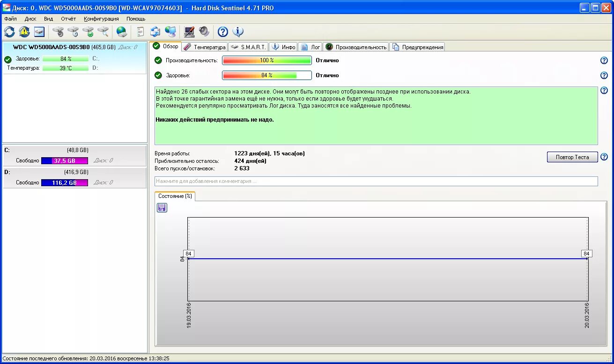Click the blue arrows send report icon
Image resolution: width=614 pixels, height=364 pixels.
(x=155, y=32)
